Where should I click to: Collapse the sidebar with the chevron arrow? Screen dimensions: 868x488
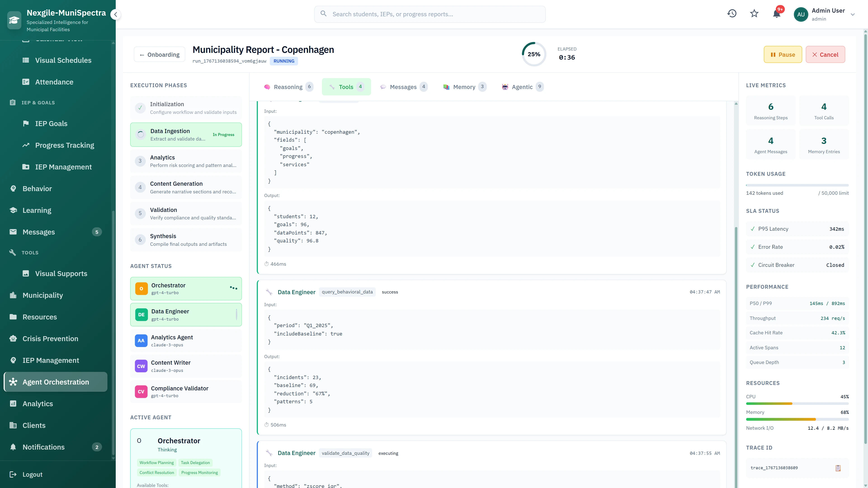[116, 14]
